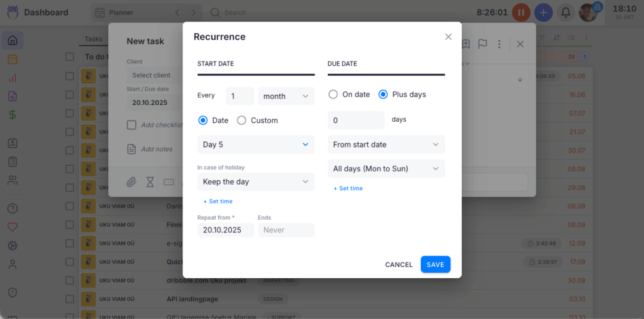Select the Custom radio option
Image resolution: width=644 pixels, height=319 pixels.
point(241,121)
